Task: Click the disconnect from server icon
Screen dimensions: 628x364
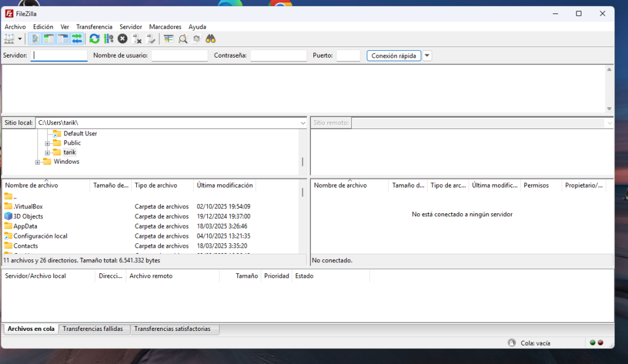Action: click(137, 39)
